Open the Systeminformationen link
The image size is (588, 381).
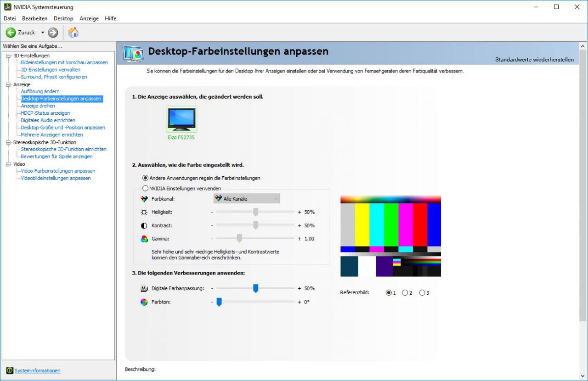38,371
